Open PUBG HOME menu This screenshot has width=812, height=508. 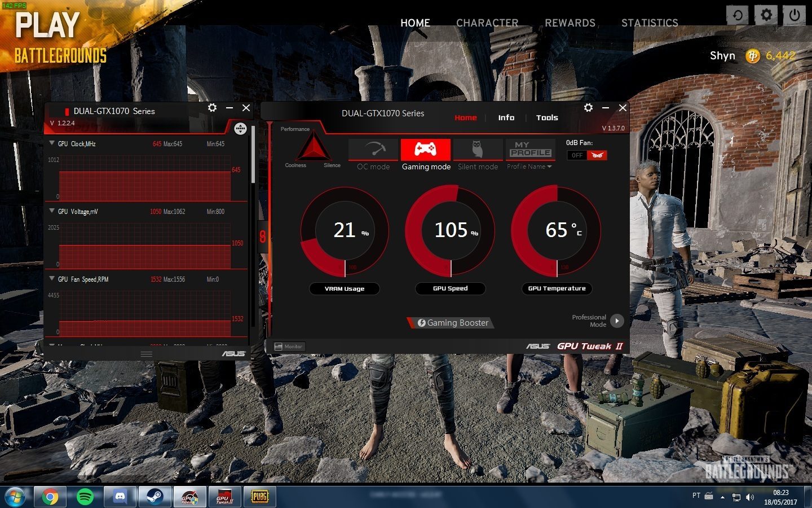tap(415, 23)
